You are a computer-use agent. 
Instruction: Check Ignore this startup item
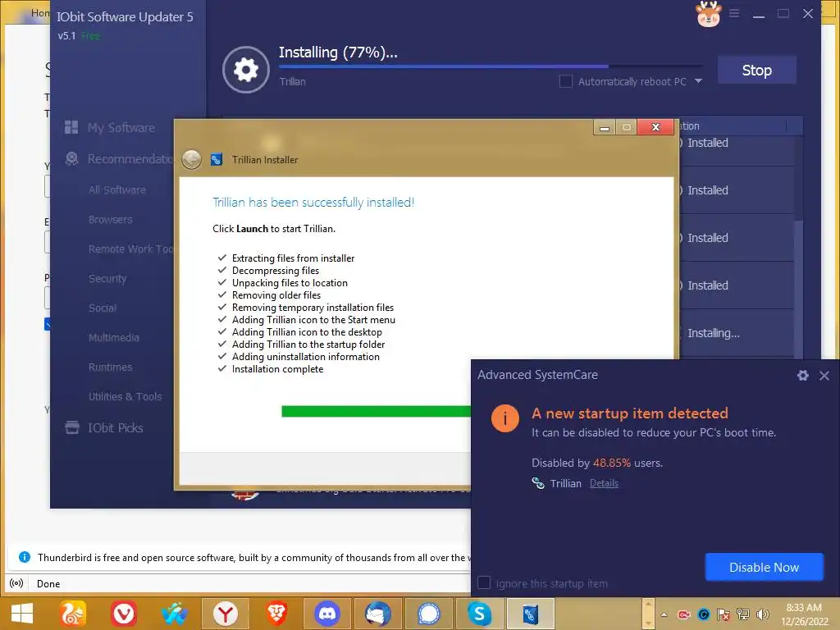pyautogui.click(x=484, y=583)
